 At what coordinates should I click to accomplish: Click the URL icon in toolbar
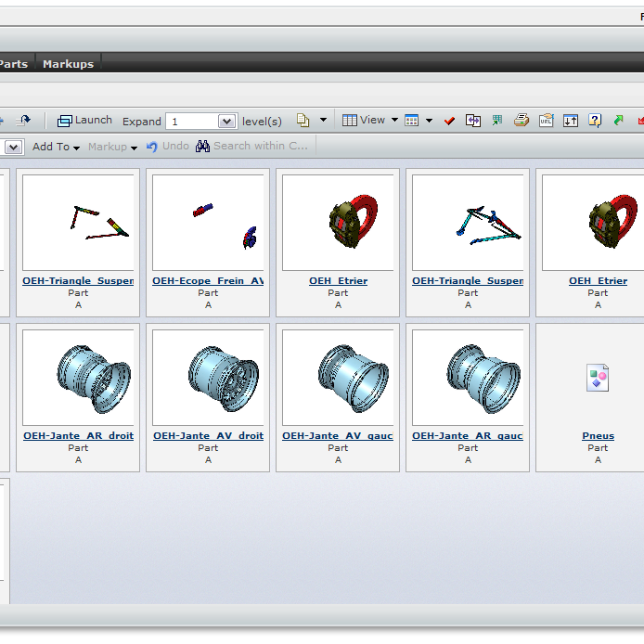(x=546, y=121)
